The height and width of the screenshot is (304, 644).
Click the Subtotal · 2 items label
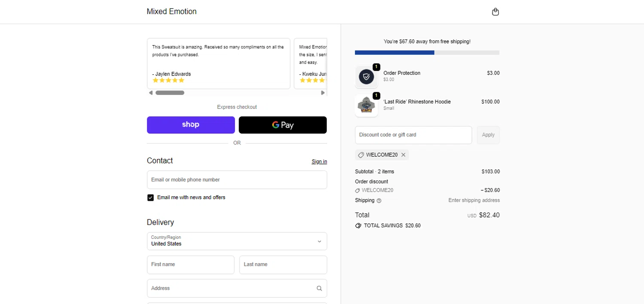pyautogui.click(x=374, y=172)
